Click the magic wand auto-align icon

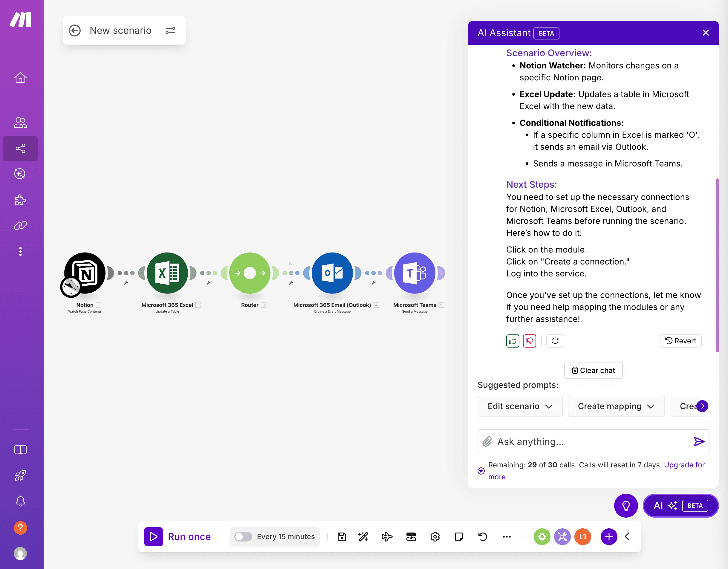pos(363,536)
